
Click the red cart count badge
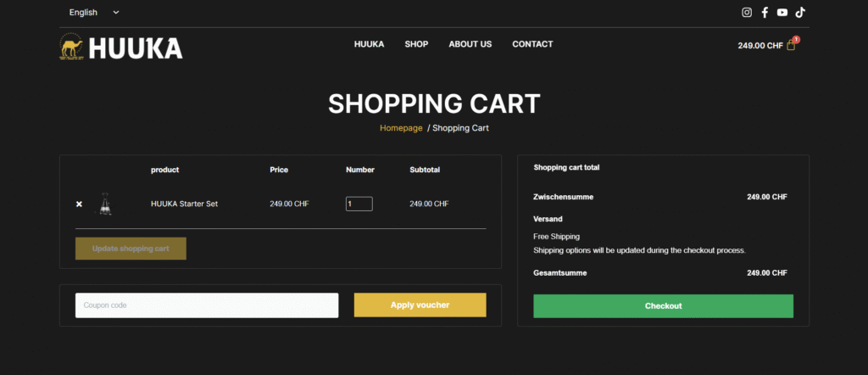[x=796, y=40]
